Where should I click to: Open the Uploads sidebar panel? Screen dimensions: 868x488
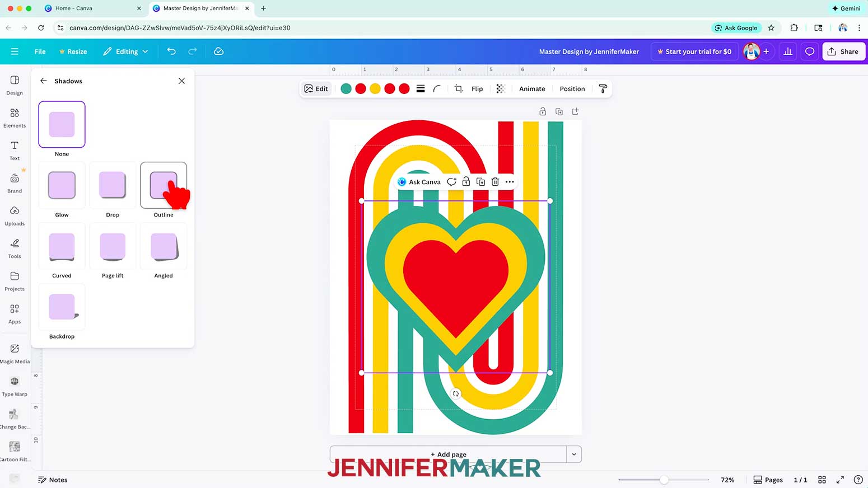15,215
